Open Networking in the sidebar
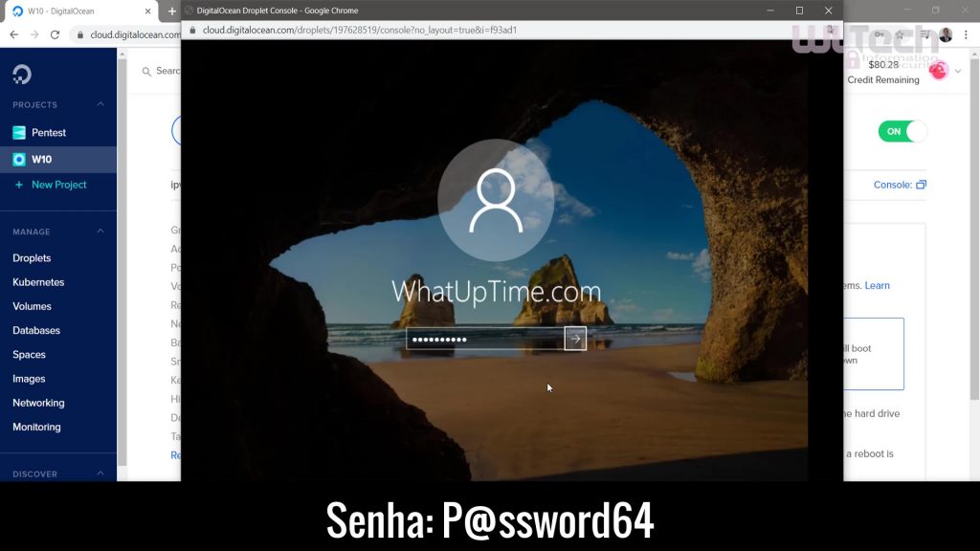This screenshot has height=551, width=980. [x=38, y=403]
